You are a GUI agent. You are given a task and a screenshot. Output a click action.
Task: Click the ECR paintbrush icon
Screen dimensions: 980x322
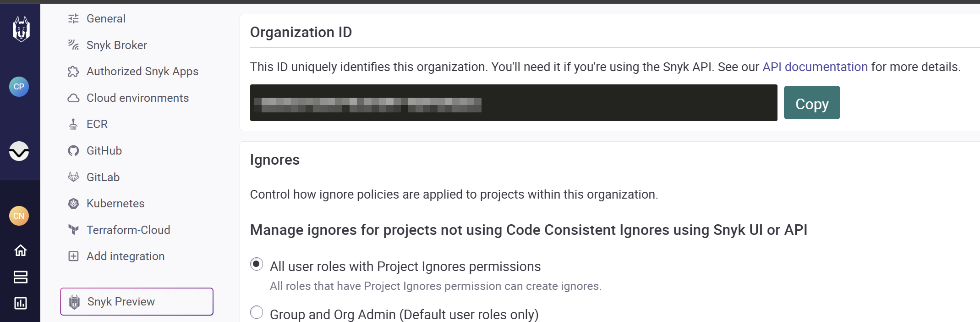coord(73,124)
